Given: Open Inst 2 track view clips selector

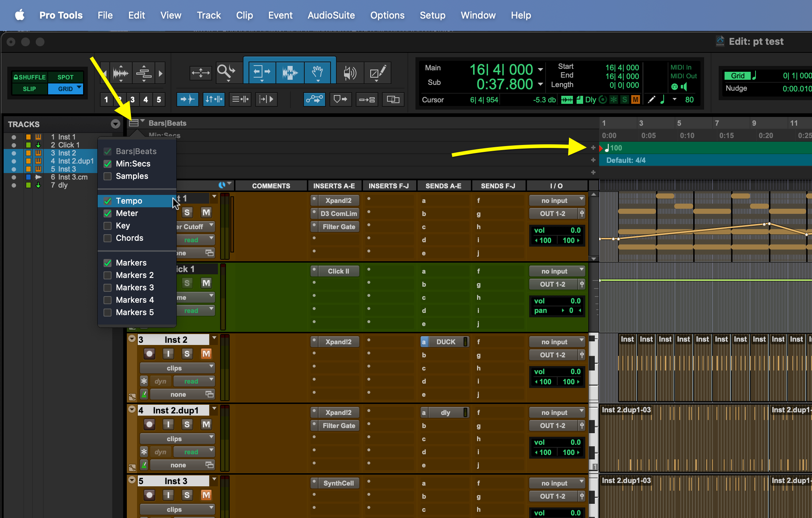Looking at the screenshot, I should (177, 368).
